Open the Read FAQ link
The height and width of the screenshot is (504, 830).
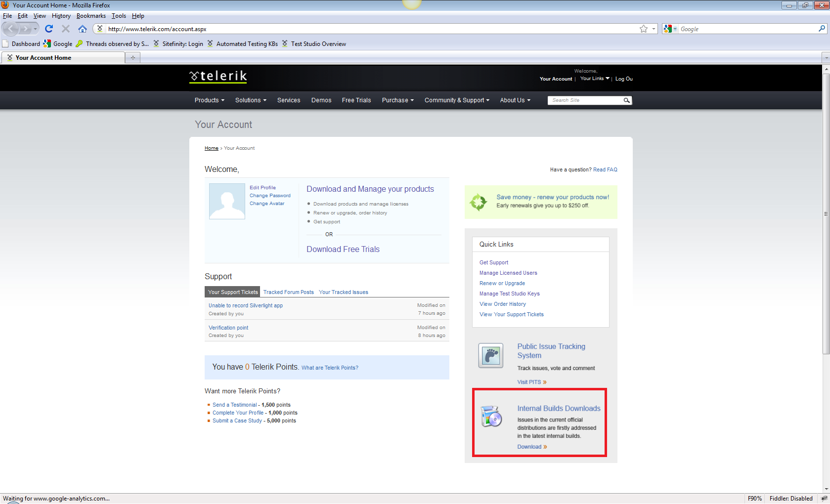point(605,169)
